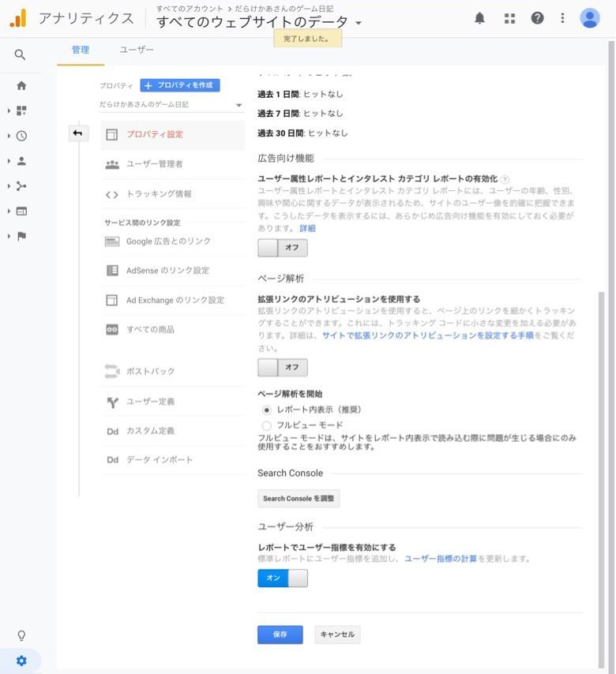
Task: Expand Acquisition arrow in left sidebar
Action: [9, 186]
